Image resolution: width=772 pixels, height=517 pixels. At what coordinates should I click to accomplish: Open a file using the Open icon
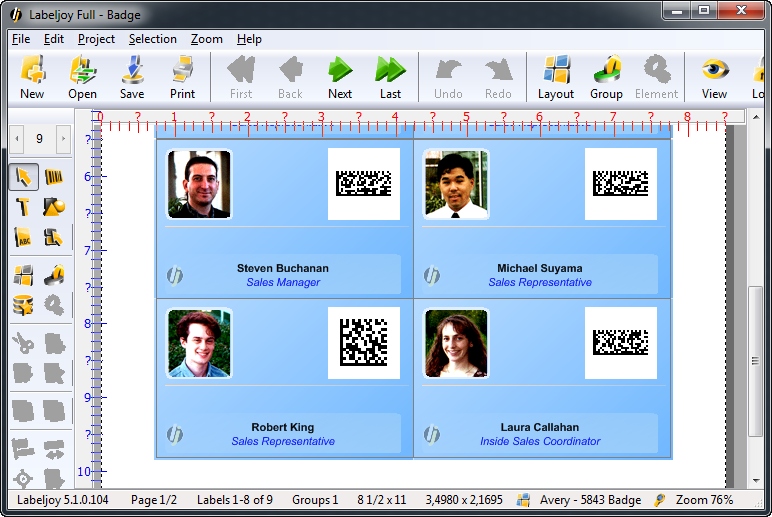coord(82,77)
